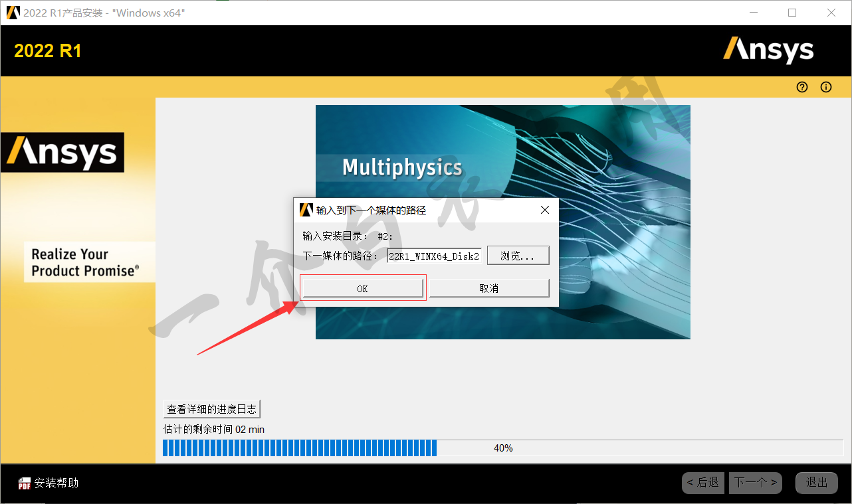Screen dimensions: 852x504
Task: Minimize the installer window
Action: [x=752, y=13]
